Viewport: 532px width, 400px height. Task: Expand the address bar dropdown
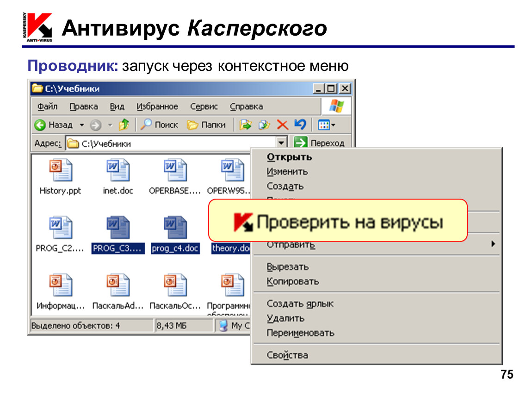tap(281, 143)
